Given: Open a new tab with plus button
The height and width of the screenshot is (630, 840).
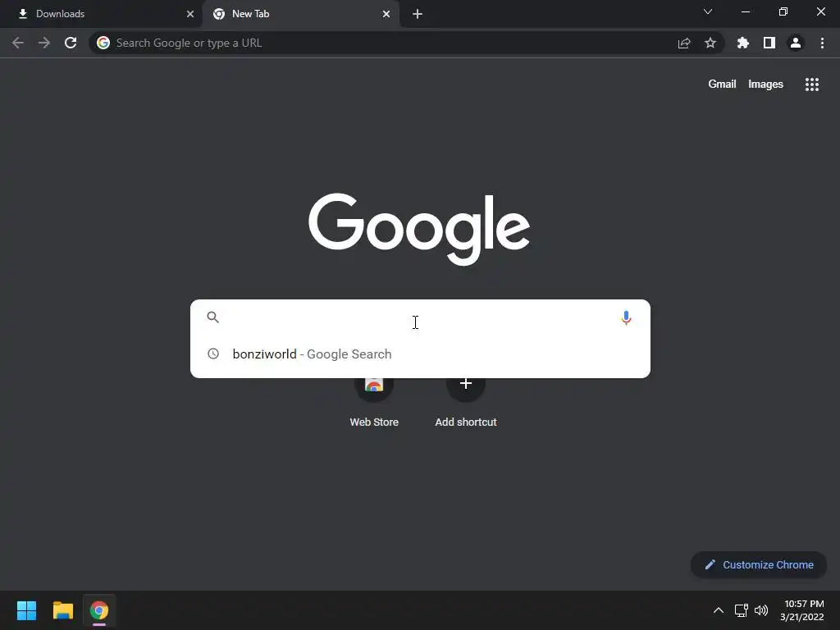Looking at the screenshot, I should (418, 14).
